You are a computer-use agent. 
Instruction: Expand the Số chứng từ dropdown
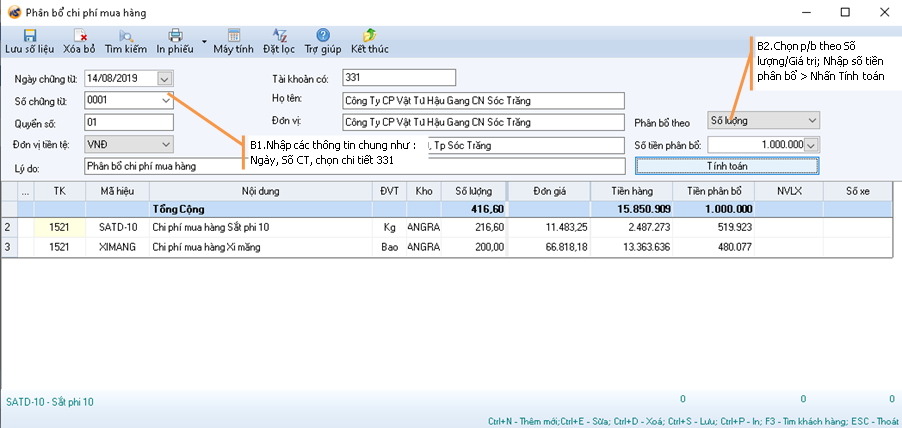tap(165, 100)
